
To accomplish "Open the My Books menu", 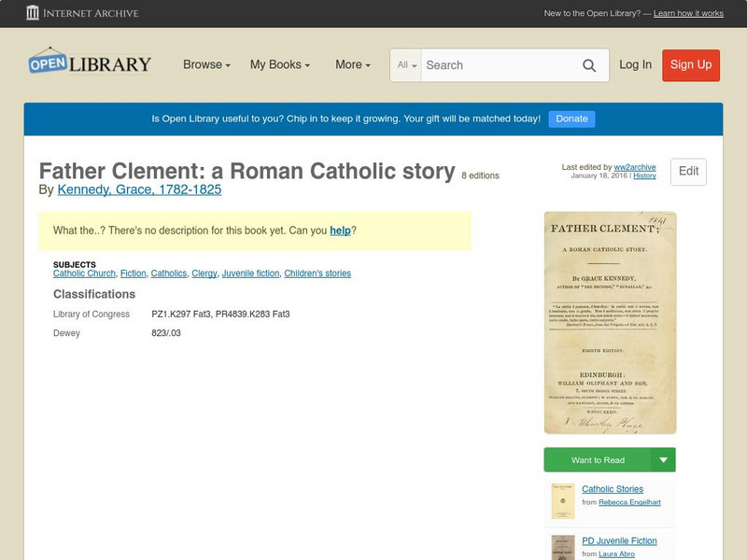I will click(x=280, y=64).
